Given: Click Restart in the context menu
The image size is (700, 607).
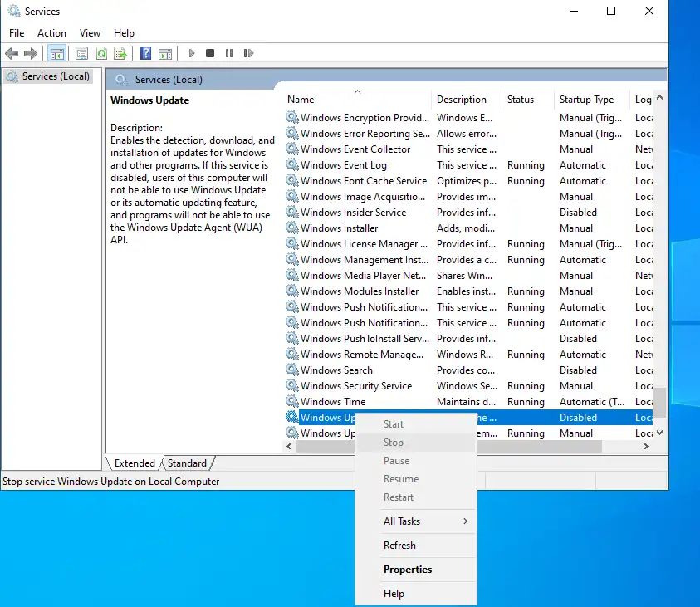Looking at the screenshot, I should 416,497.
